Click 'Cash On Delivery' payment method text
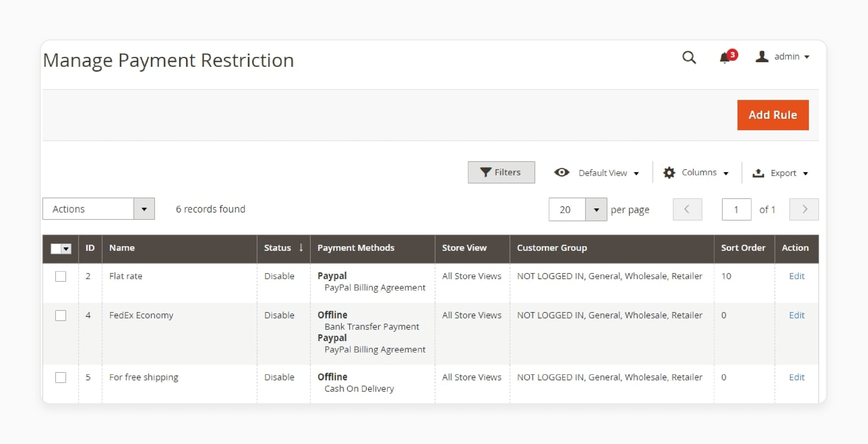 tap(359, 389)
